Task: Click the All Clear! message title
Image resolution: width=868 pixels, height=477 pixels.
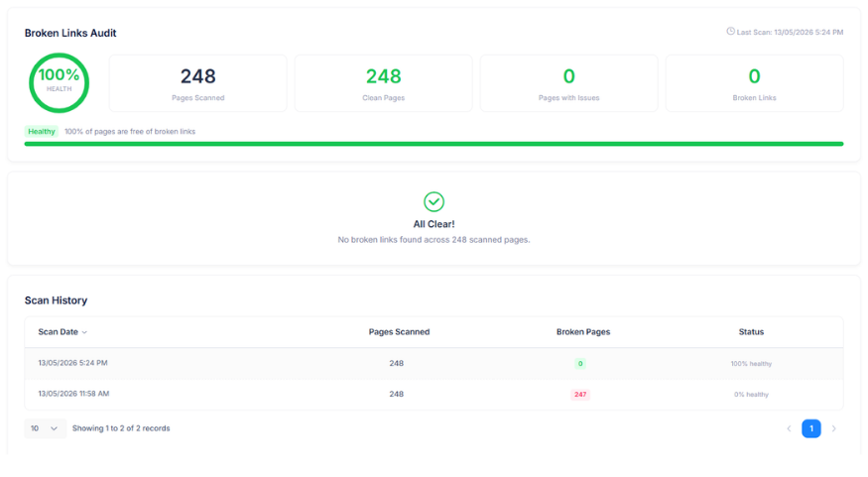Action: (434, 224)
